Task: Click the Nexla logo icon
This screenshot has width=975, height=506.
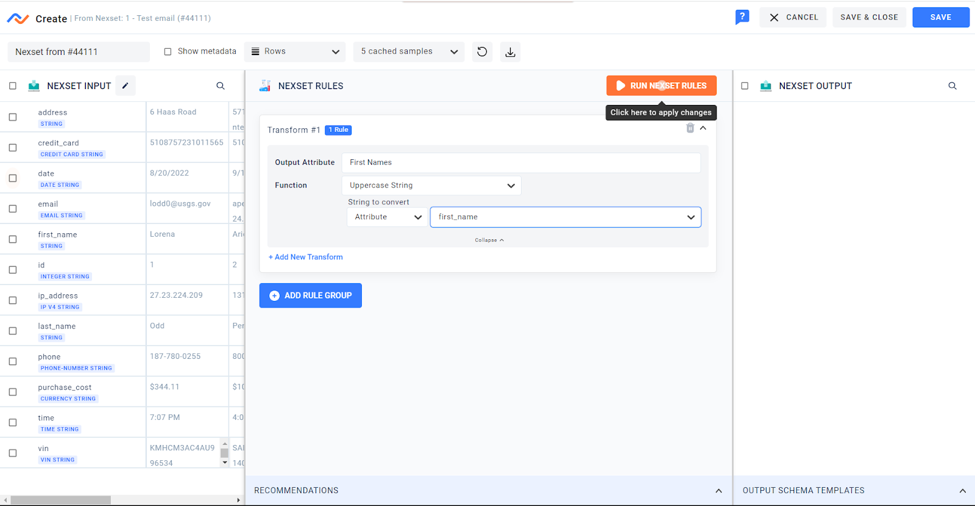Action: [18, 18]
